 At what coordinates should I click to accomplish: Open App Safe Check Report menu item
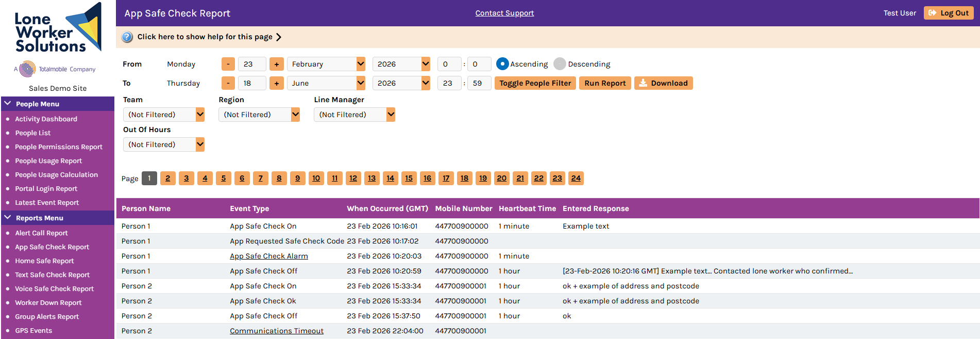[x=52, y=247]
